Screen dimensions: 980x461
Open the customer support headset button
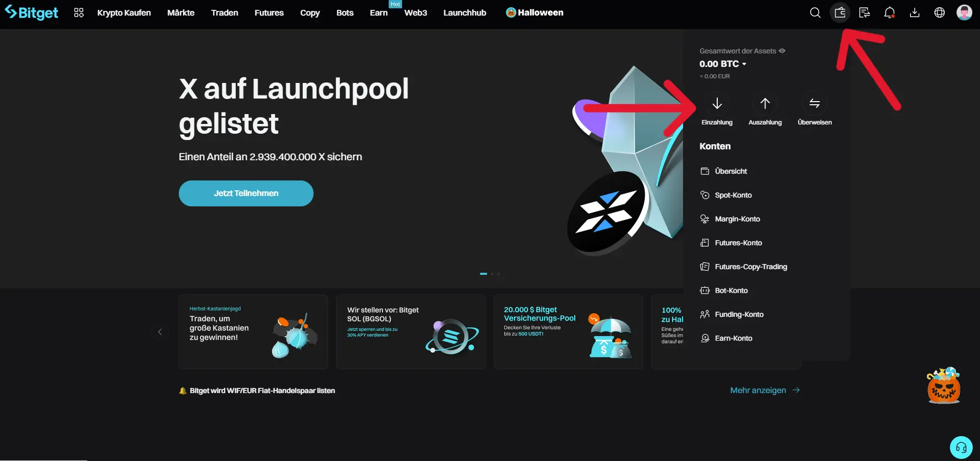point(961,448)
